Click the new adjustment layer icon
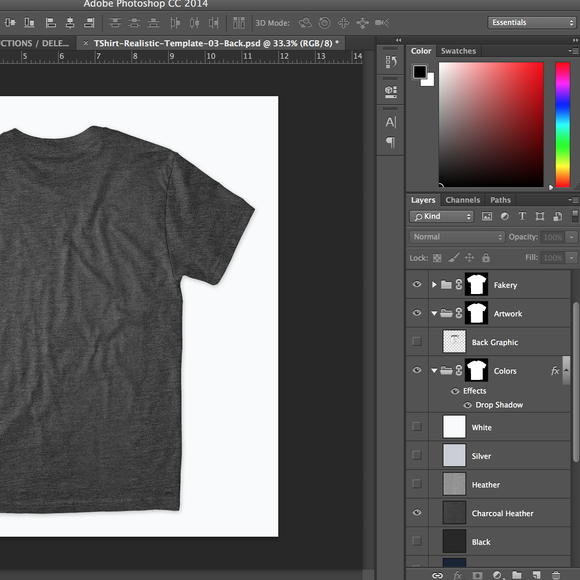The height and width of the screenshot is (580, 580). (498, 575)
